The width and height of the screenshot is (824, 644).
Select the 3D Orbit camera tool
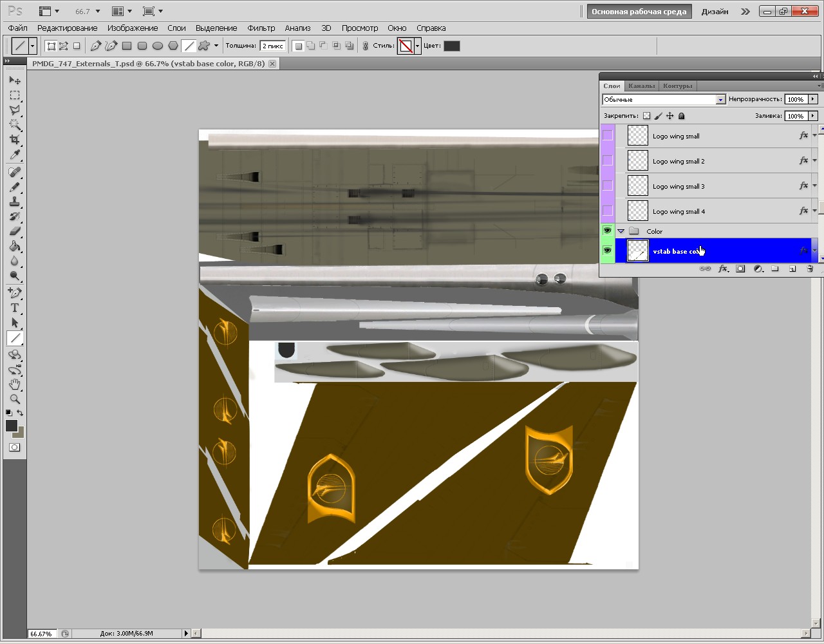15,370
